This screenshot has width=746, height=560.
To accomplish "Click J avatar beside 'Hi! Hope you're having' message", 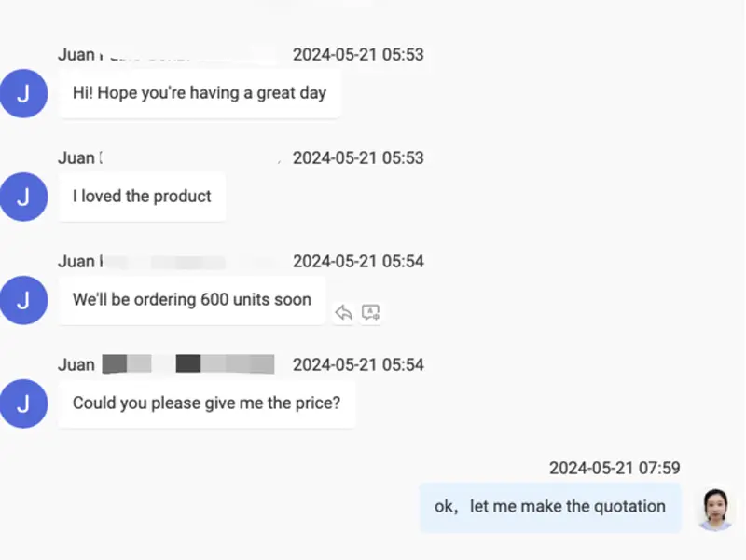I will point(23,93).
